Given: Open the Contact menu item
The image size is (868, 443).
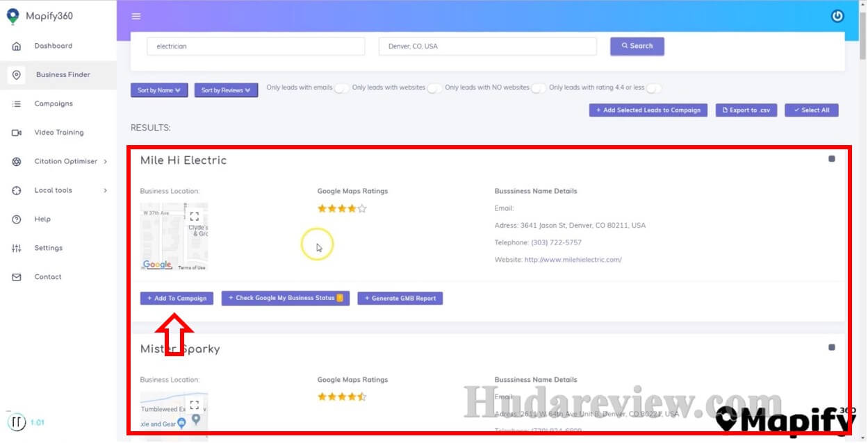Looking at the screenshot, I should point(48,277).
